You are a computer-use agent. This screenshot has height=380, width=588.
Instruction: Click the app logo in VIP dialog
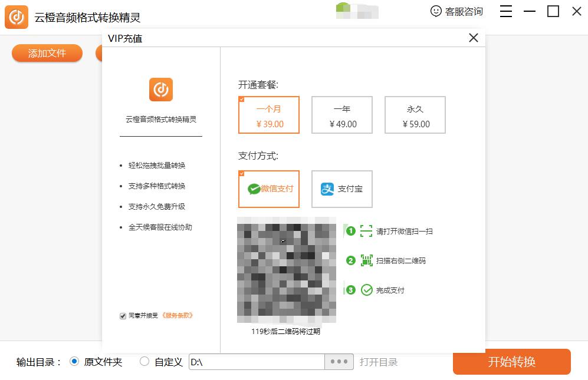click(x=161, y=90)
